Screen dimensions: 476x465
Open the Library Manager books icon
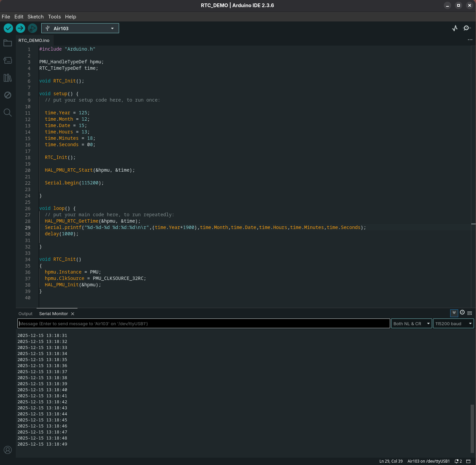(8, 78)
